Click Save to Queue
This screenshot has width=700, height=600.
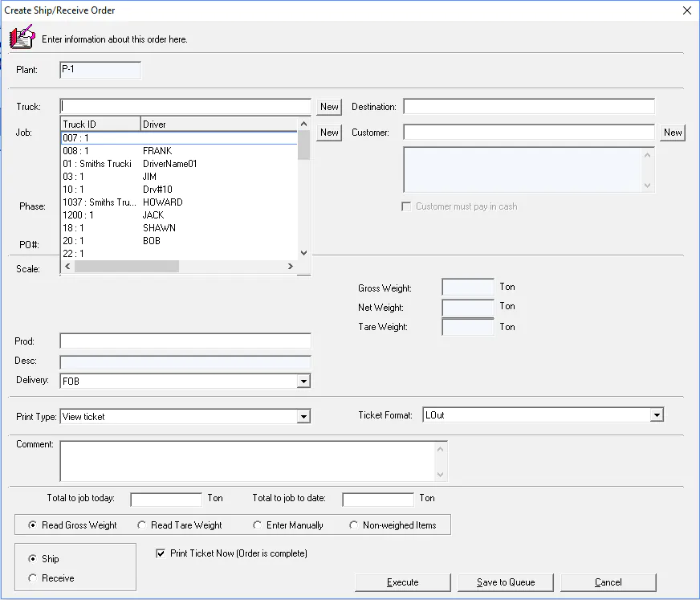click(x=505, y=582)
